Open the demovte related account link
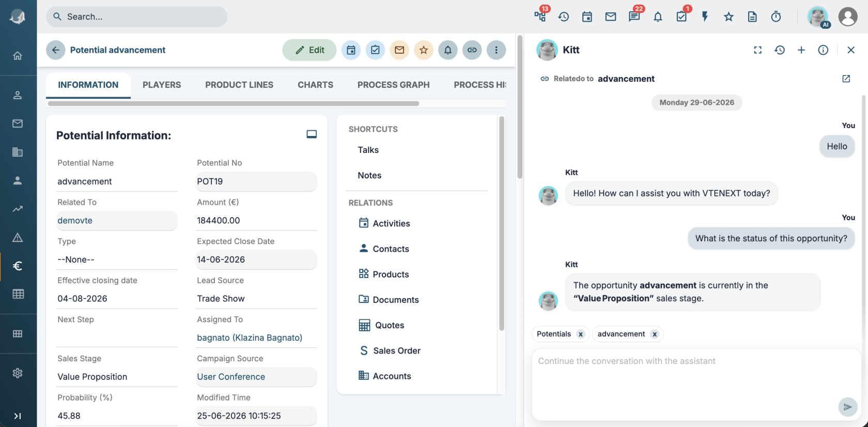 tap(75, 220)
